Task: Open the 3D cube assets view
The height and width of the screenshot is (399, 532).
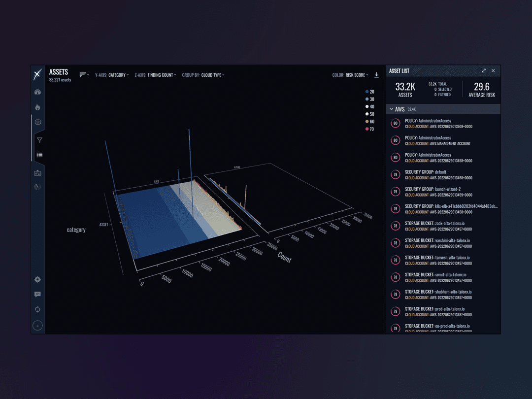Action: pos(37,122)
